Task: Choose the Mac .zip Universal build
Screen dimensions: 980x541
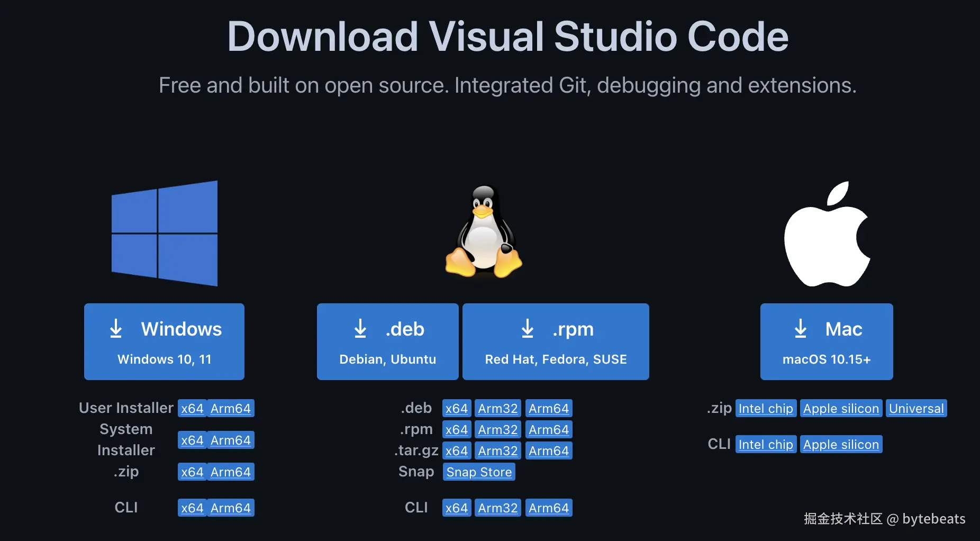Action: pyautogui.click(x=917, y=409)
